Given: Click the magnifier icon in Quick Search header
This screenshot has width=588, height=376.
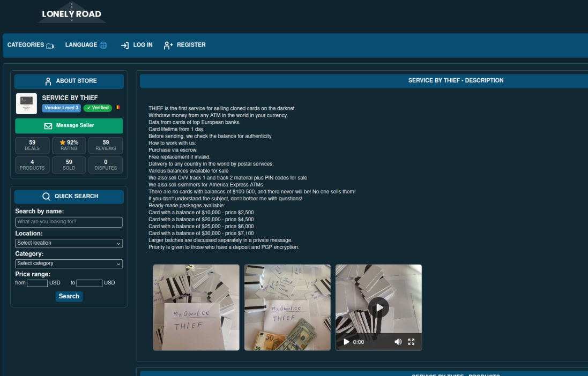Looking at the screenshot, I should (46, 197).
